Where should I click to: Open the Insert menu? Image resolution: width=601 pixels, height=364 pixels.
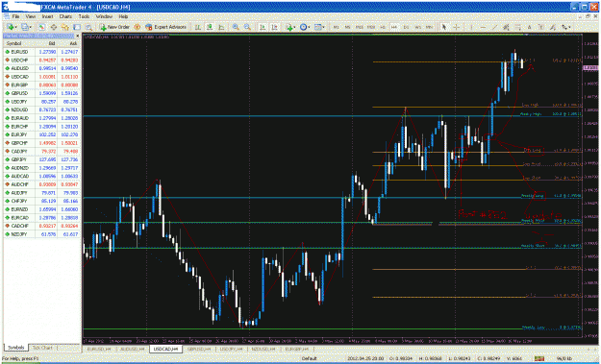(47, 17)
